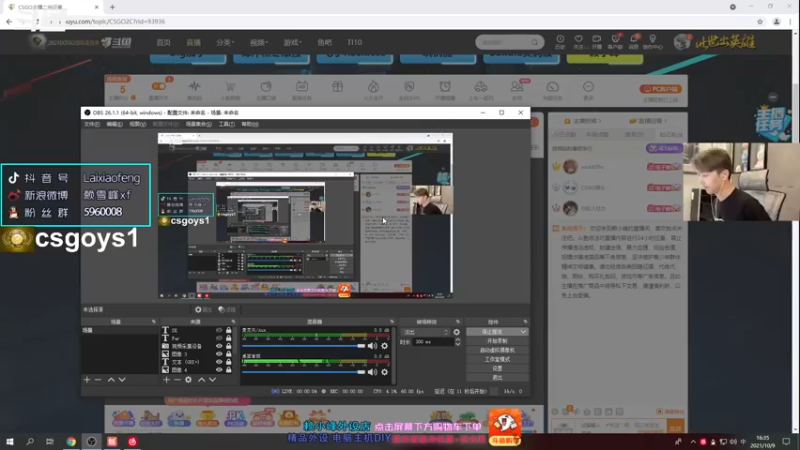This screenshot has width=800, height=450.
Task: Open OBS 编辑 menu
Action: point(114,124)
